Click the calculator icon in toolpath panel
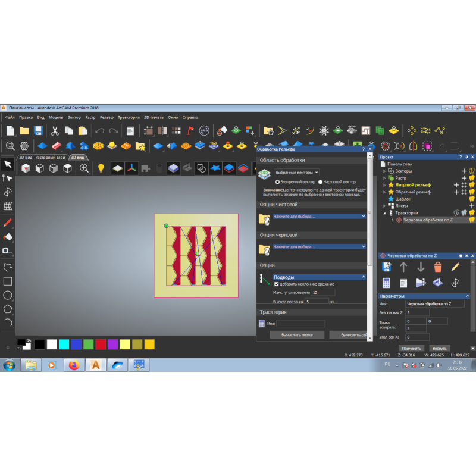This screenshot has width=476, height=476. tap(386, 283)
